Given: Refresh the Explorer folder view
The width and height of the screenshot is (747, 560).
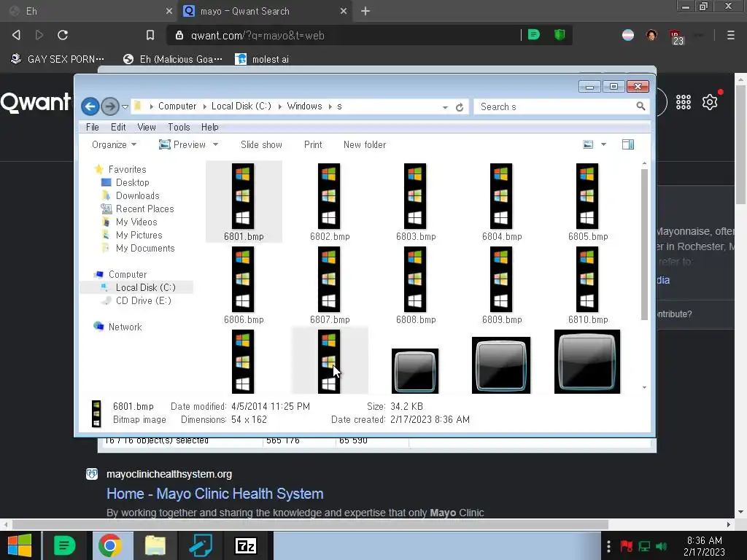Looking at the screenshot, I should tap(460, 107).
